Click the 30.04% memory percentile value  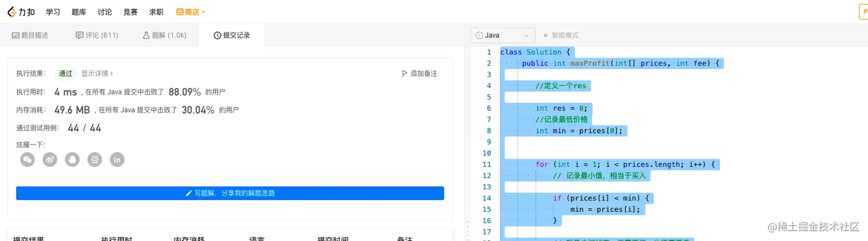(x=198, y=110)
